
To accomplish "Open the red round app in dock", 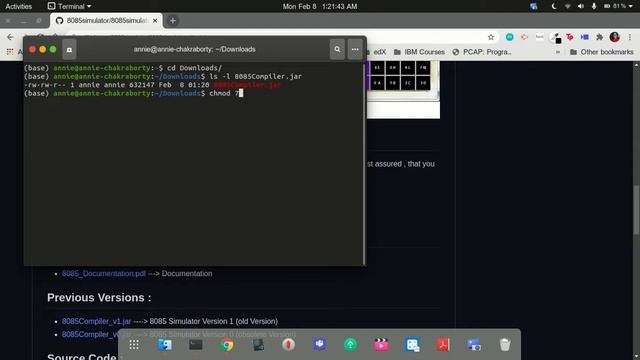I will pyautogui.click(x=289, y=345).
